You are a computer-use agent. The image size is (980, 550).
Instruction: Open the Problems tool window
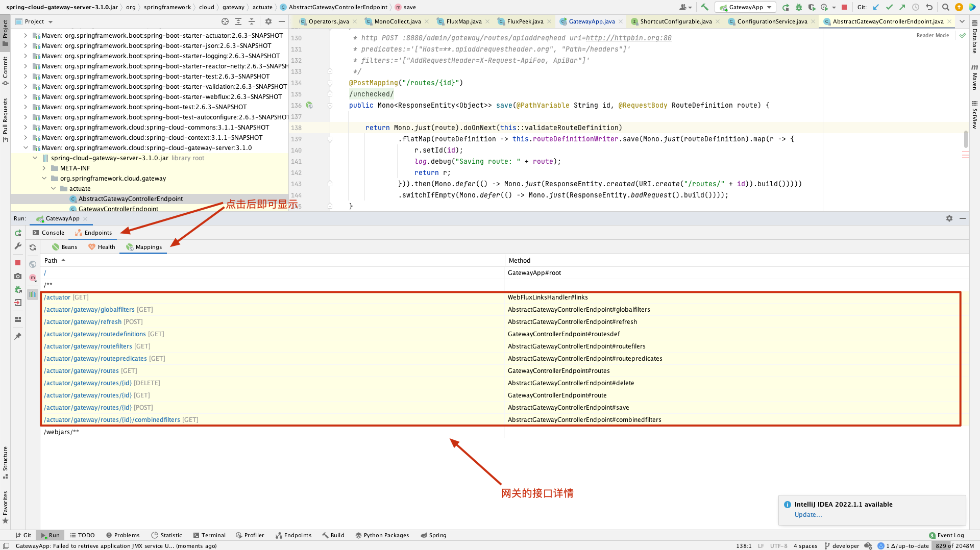(122, 535)
